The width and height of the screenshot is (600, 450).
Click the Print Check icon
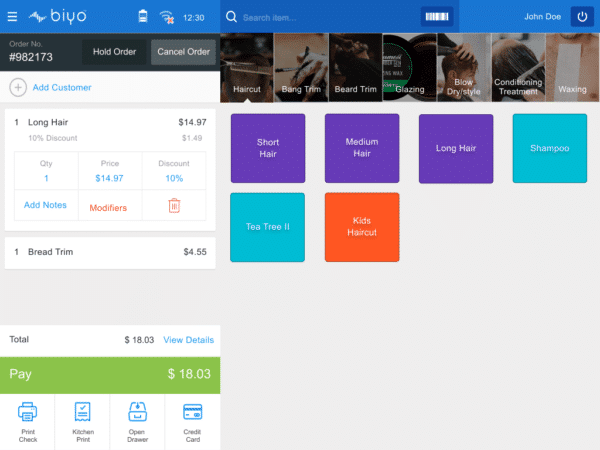[28, 412]
